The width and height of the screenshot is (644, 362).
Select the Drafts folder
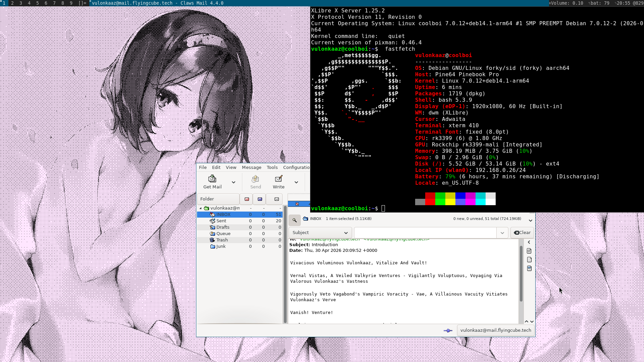point(240,227)
